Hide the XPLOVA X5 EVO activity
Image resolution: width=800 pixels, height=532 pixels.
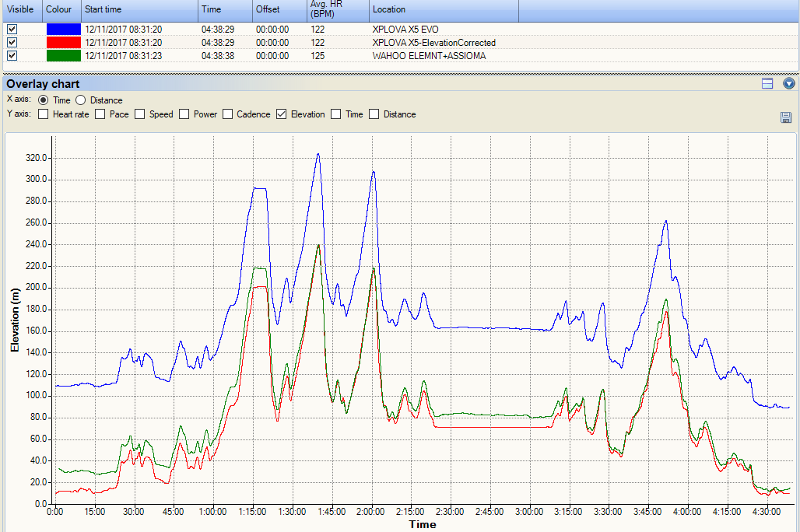click(10, 30)
